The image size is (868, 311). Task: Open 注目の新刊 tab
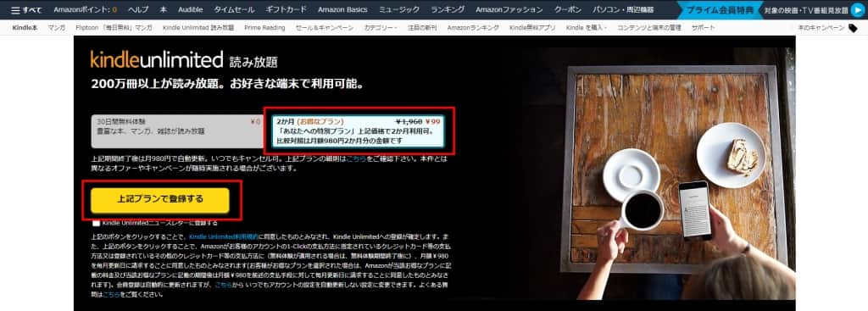pyautogui.click(x=422, y=28)
